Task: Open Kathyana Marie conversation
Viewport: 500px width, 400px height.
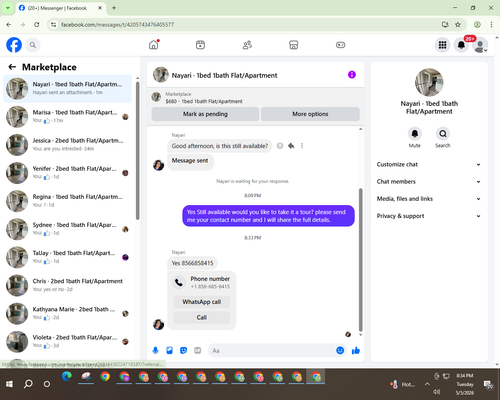Action: [x=67, y=313]
